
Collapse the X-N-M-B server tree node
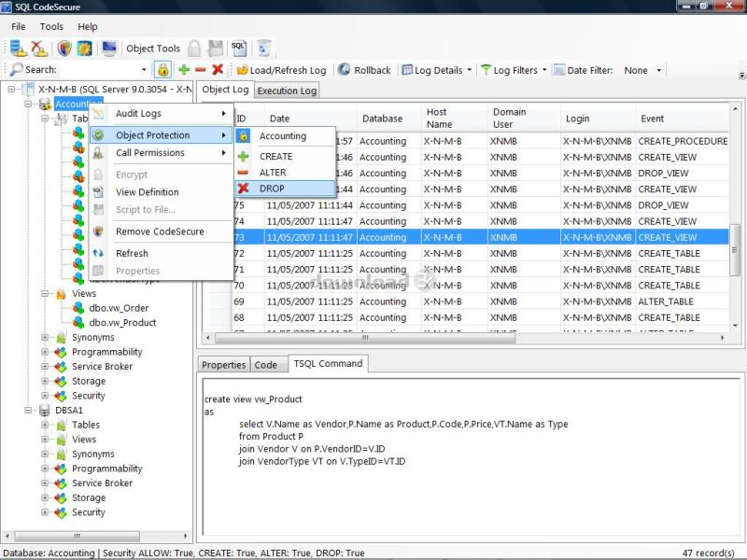point(11,89)
